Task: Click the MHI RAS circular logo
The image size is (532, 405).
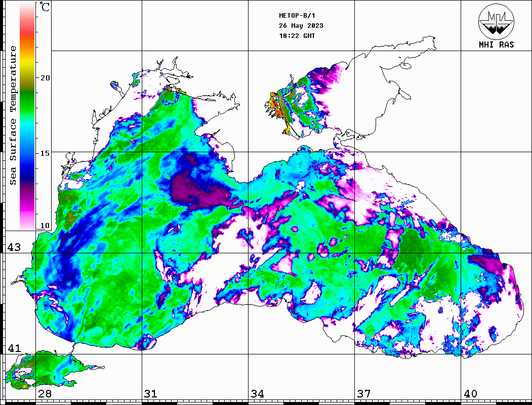Action: click(496, 21)
